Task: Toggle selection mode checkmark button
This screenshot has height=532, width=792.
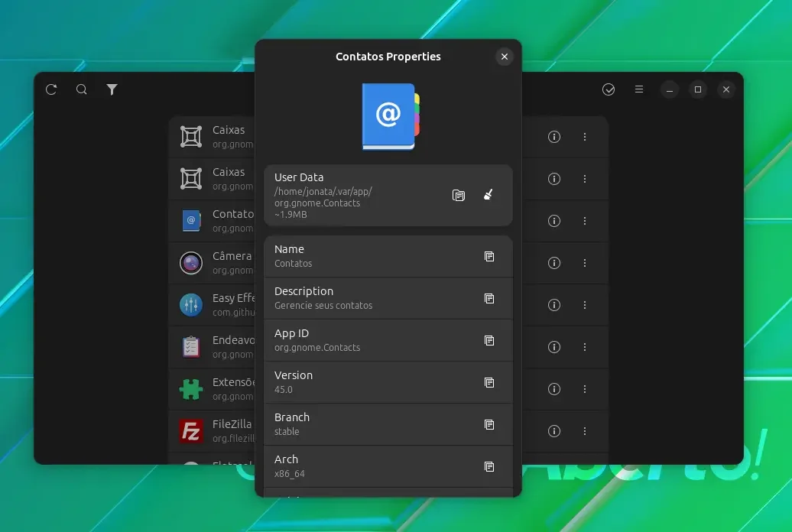Action: point(609,89)
